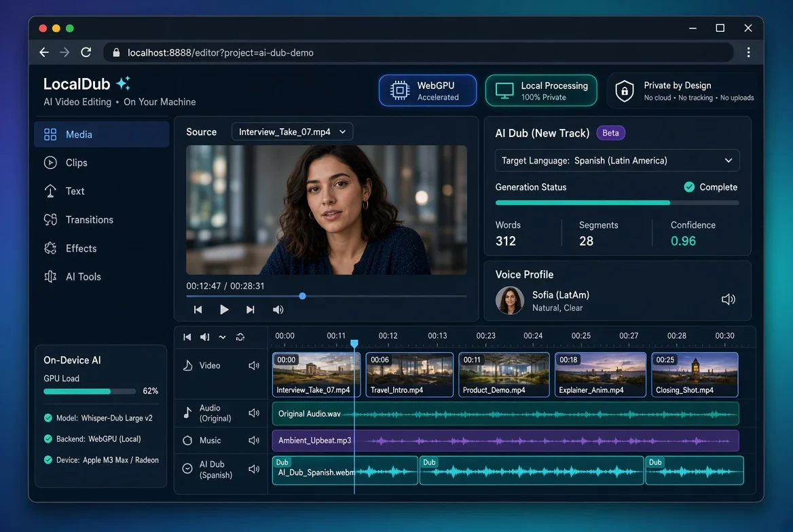Reload the browser page
This screenshot has height=532, width=793.
click(86, 52)
